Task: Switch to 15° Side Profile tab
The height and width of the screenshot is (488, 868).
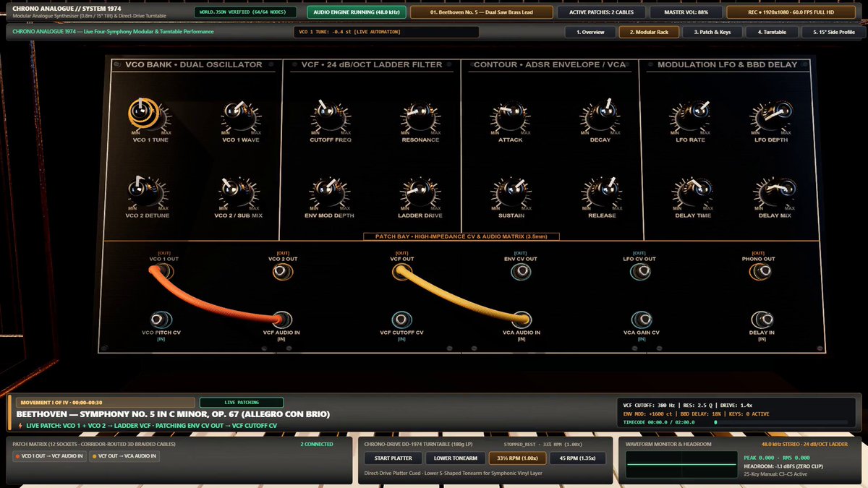Action: 833,32
